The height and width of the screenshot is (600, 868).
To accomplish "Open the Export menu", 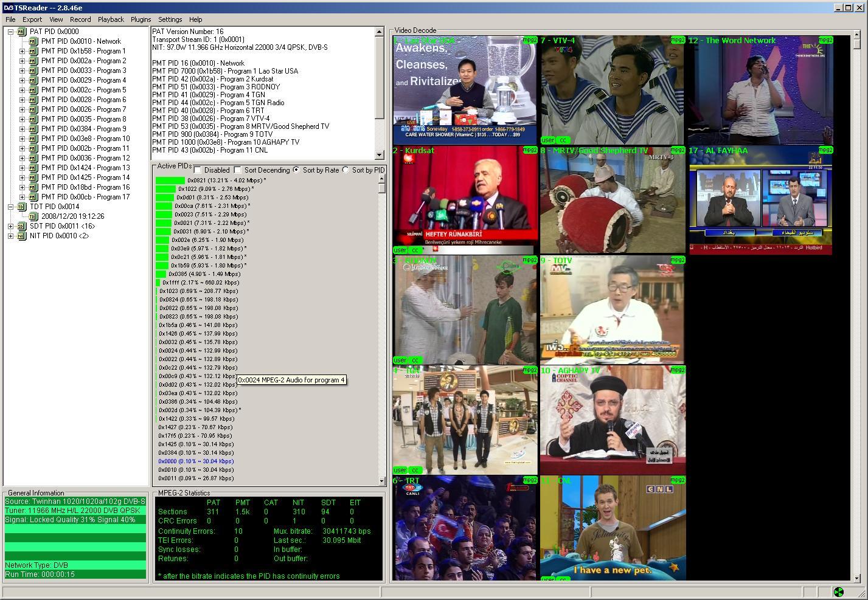I will [32, 19].
